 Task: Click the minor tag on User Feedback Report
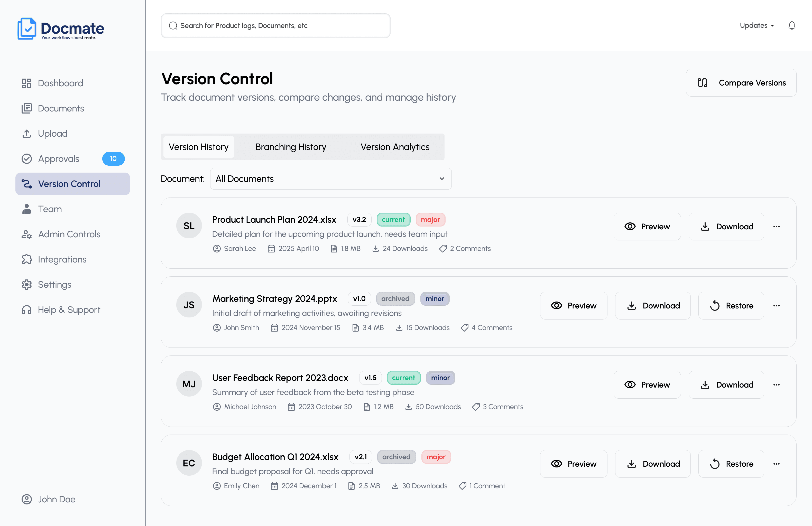[x=440, y=378]
